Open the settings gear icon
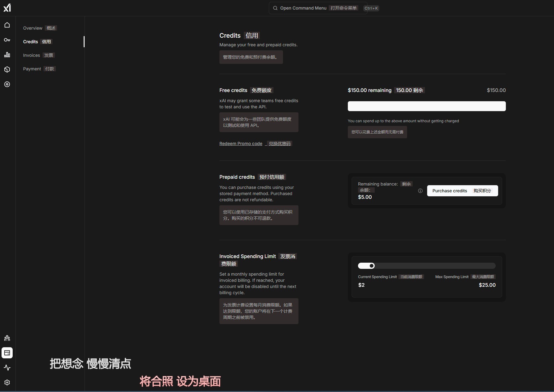Screen dimensions: 554x392 pyautogui.click(x=7, y=382)
